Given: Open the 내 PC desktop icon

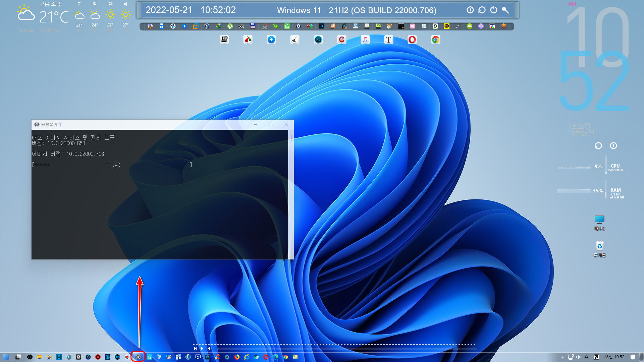Looking at the screenshot, I should tap(599, 223).
